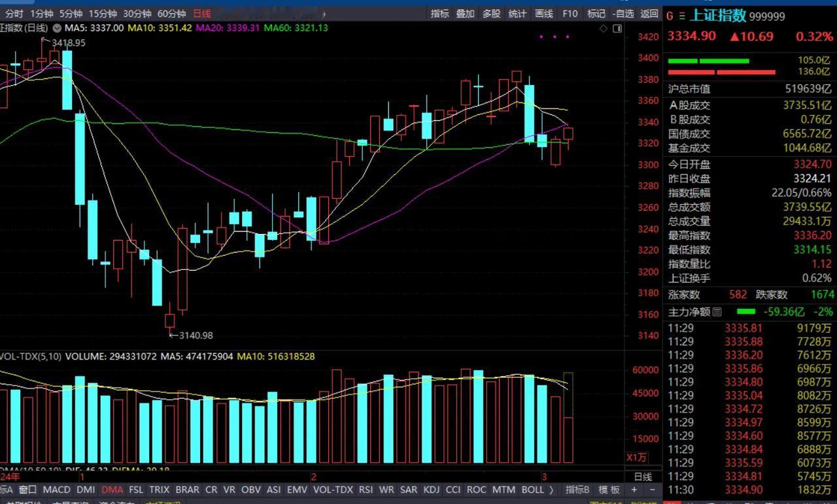Select the MACD indicator tab
Screen dimensions: 837x504
pos(56,489)
